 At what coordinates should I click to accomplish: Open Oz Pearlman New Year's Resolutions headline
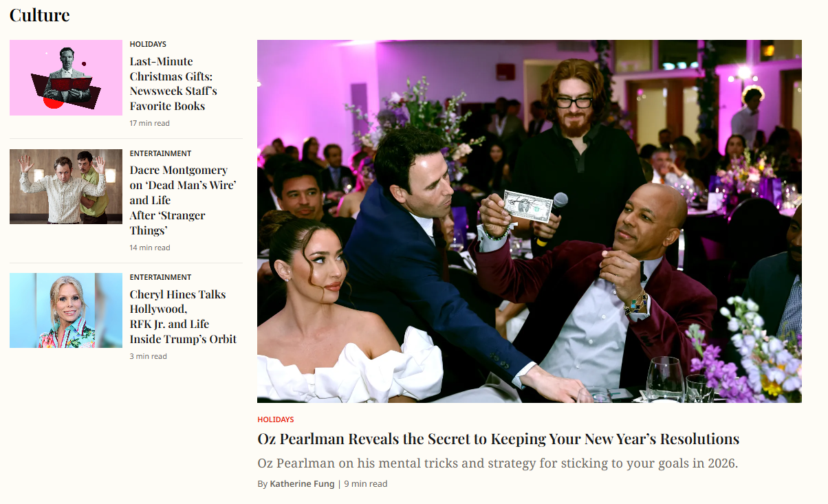(x=499, y=439)
